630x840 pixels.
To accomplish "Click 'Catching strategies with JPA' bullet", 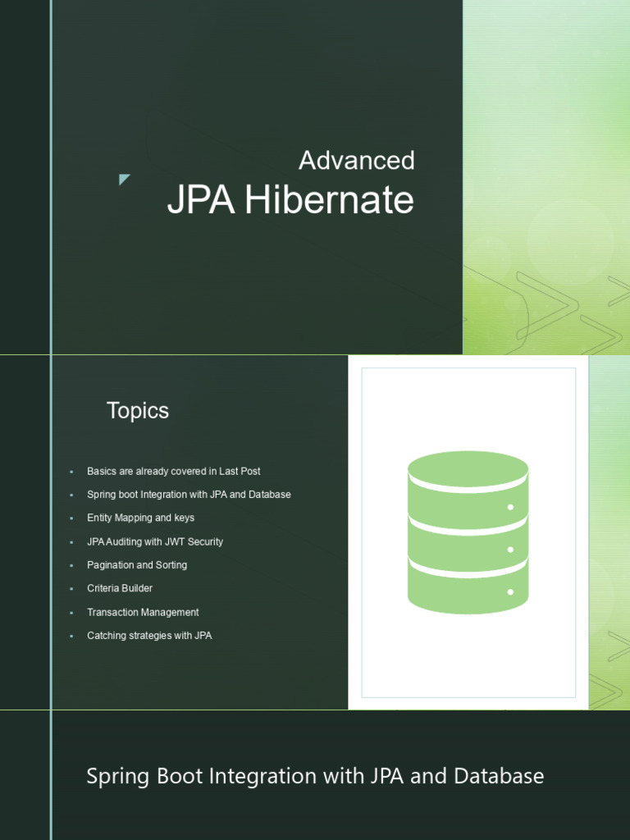I will (x=149, y=636).
